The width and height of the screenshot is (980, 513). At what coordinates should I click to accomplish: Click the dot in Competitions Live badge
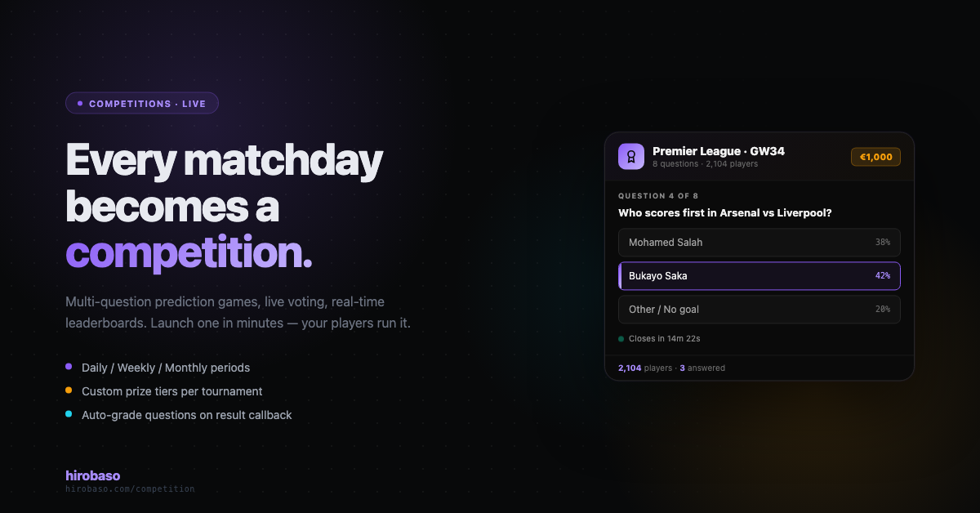(x=80, y=104)
